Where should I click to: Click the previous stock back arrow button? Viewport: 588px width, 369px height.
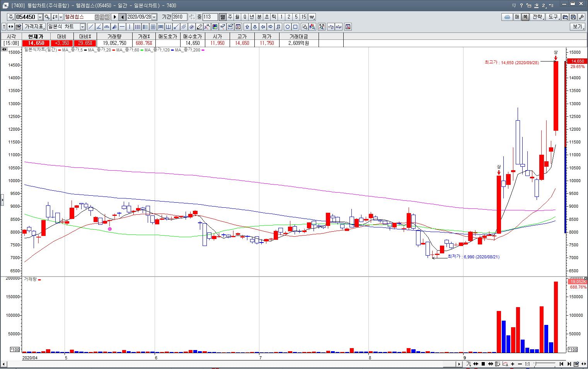pyautogui.click(x=122, y=17)
